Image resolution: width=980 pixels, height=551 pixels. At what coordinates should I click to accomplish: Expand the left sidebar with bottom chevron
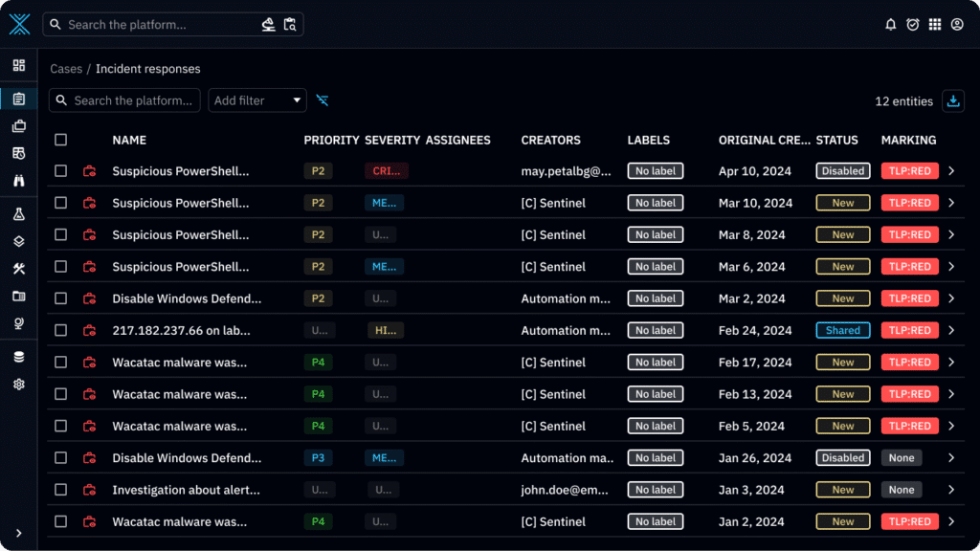point(19,533)
